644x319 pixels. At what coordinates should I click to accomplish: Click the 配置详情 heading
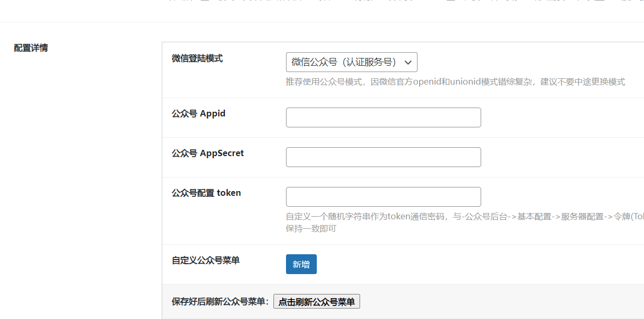pos(29,48)
